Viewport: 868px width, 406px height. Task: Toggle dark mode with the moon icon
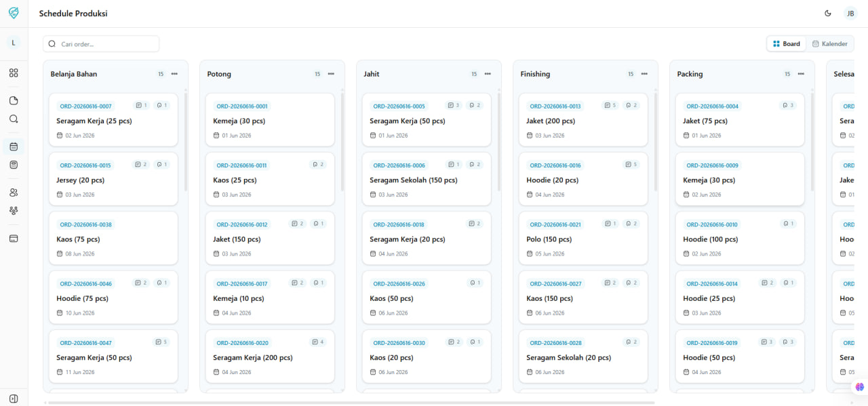(x=828, y=13)
